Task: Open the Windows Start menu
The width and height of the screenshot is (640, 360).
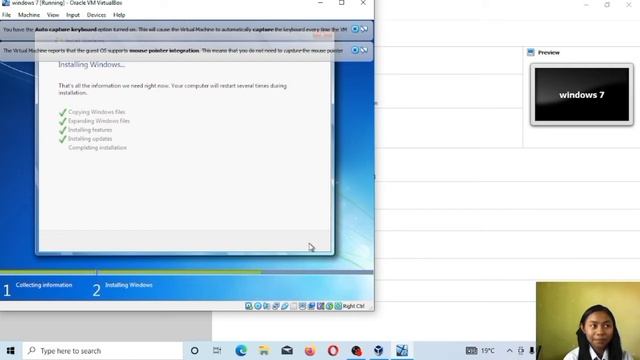Action: point(11,351)
